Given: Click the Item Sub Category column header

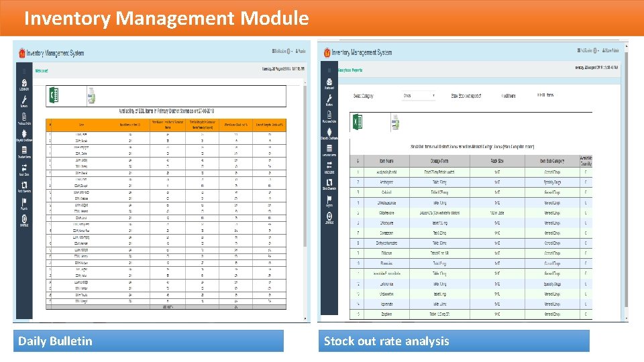Looking at the screenshot, I should tap(552, 161).
